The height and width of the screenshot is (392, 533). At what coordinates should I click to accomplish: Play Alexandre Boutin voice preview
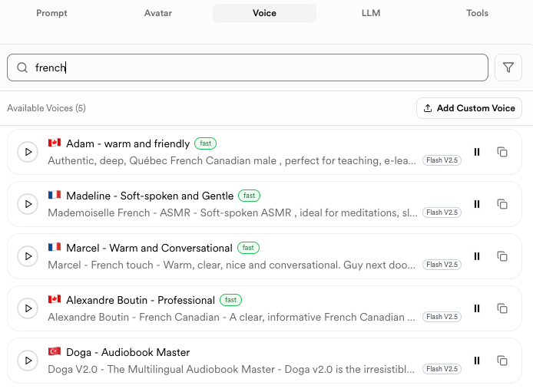28,308
